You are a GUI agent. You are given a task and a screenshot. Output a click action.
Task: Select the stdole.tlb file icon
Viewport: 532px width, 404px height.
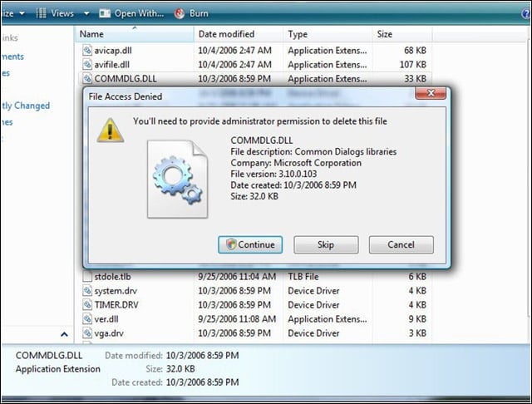(87, 277)
